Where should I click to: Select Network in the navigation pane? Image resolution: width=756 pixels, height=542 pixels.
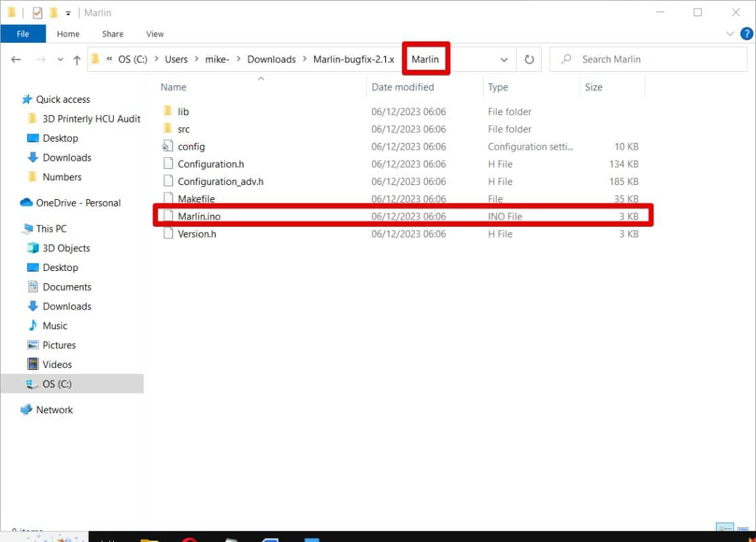click(x=54, y=410)
